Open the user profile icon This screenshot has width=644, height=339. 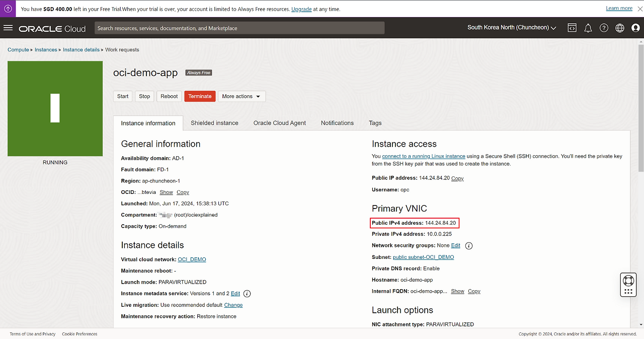[x=635, y=28]
